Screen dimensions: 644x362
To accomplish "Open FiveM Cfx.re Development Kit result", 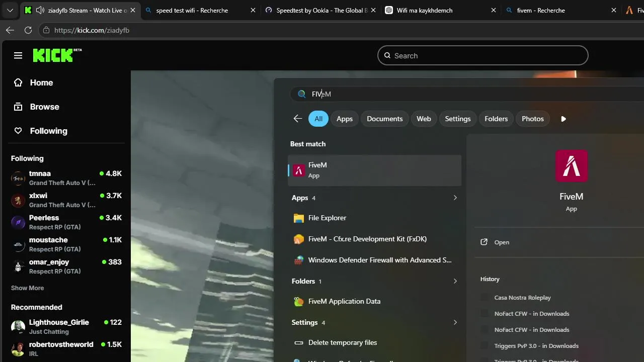I will (x=374, y=239).
